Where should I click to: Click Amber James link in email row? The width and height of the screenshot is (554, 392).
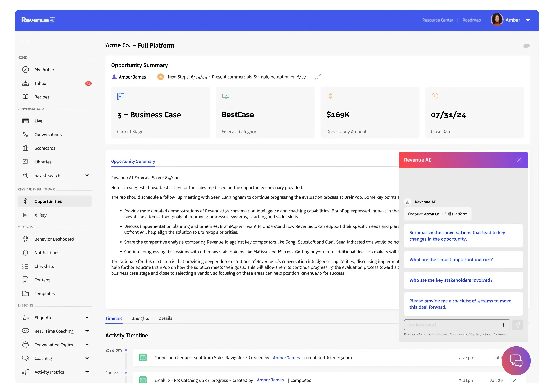point(270,380)
